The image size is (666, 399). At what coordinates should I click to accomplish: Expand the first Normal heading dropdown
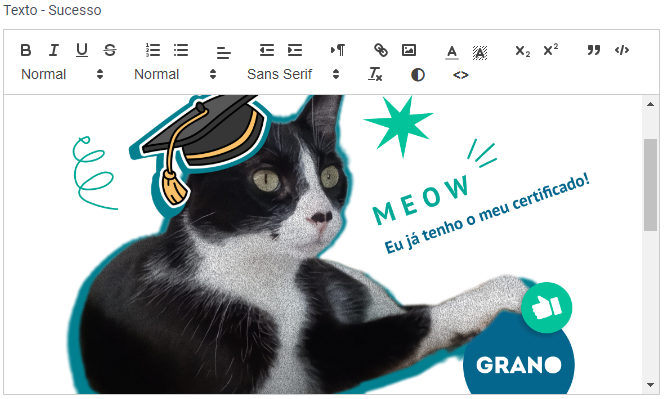pyautogui.click(x=62, y=74)
